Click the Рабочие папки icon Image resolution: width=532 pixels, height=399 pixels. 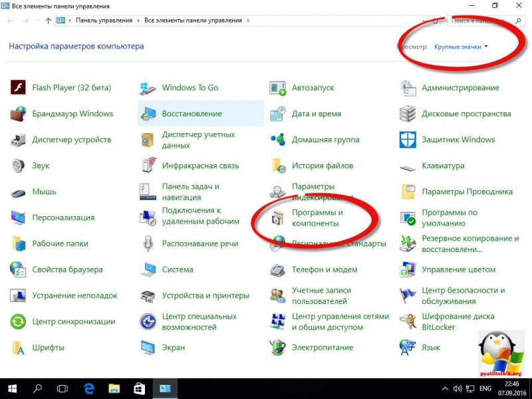click(19, 243)
